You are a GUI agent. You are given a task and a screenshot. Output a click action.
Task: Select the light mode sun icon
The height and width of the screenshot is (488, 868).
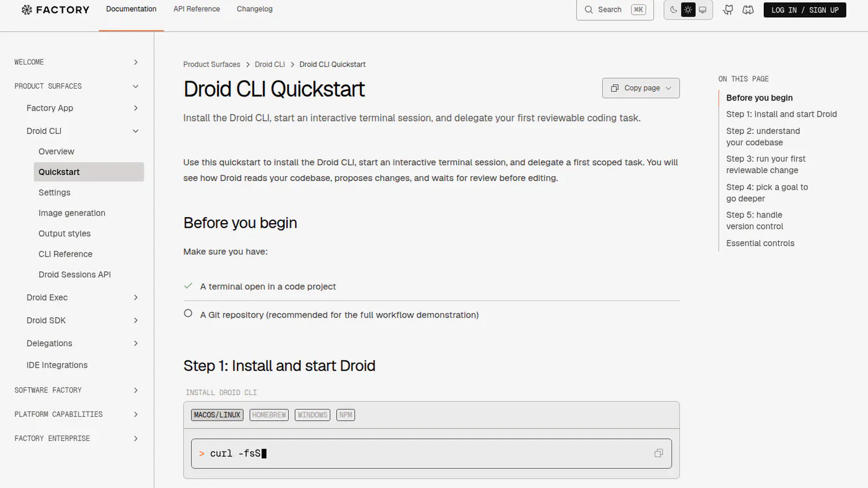[688, 10]
